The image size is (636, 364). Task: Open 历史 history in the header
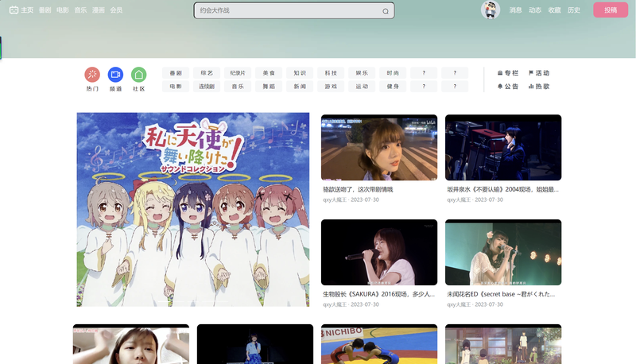pyautogui.click(x=574, y=10)
